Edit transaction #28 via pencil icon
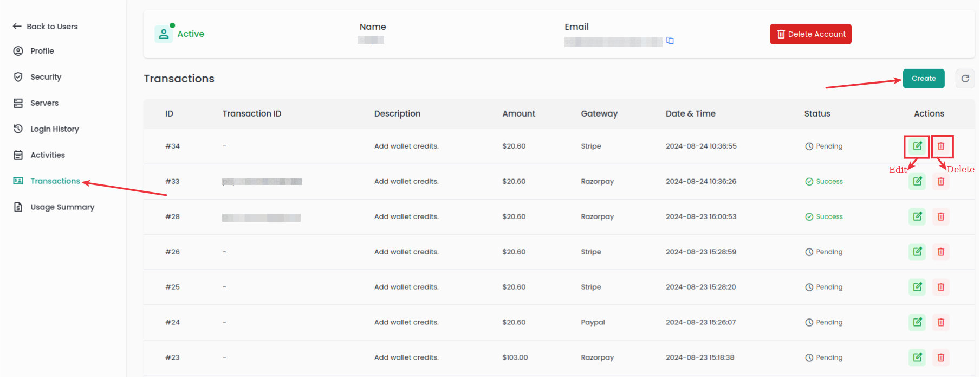Viewport: 980px width, 377px height. [917, 216]
